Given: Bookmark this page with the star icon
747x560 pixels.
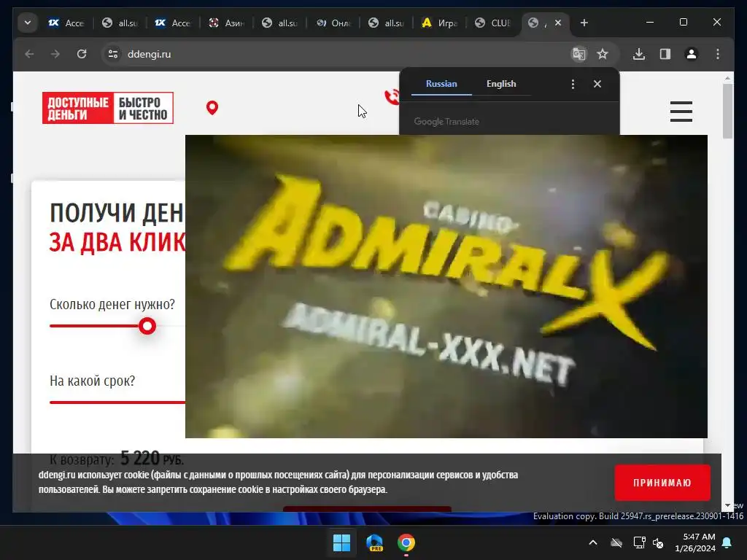Looking at the screenshot, I should coord(603,54).
